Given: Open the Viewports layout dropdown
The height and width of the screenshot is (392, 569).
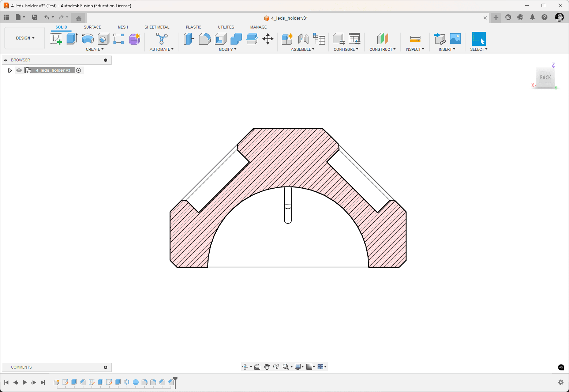Looking at the screenshot, I should click(x=322, y=367).
